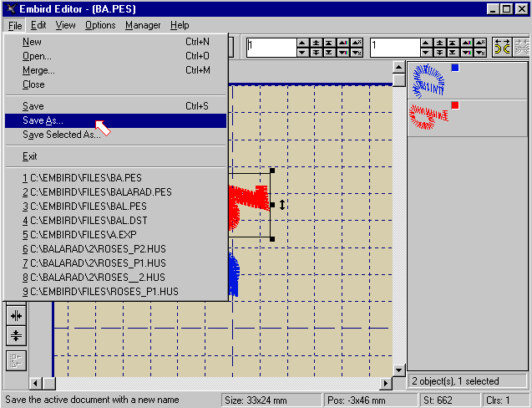Open recent file 1 C:\EMBIRD\FILES\BA.PES
The height and width of the screenshot is (408, 532).
pos(116,178)
